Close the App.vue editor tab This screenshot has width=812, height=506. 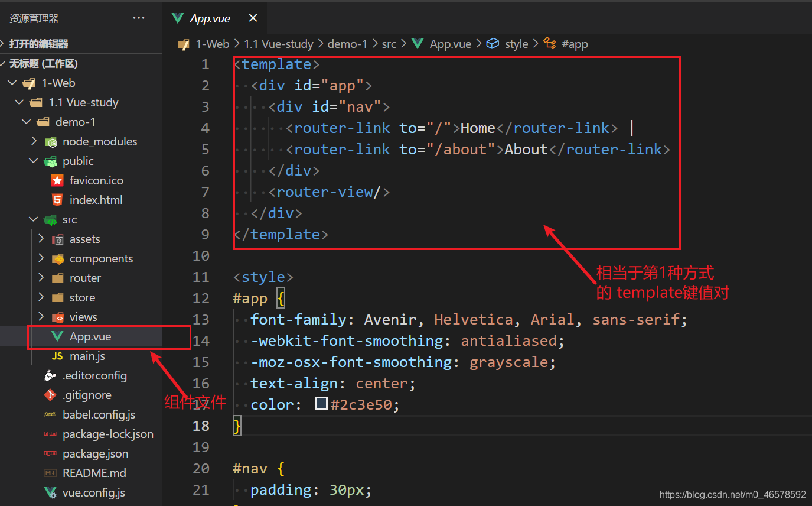click(253, 18)
